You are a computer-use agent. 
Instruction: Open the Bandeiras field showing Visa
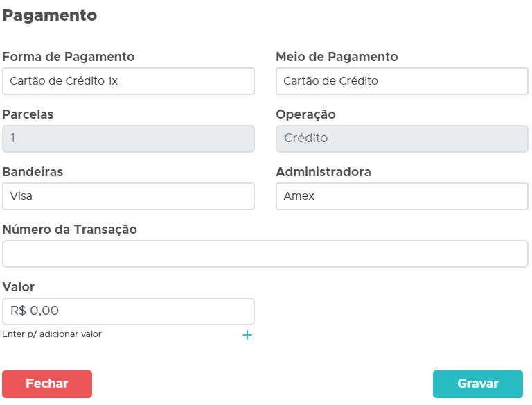[128, 196]
